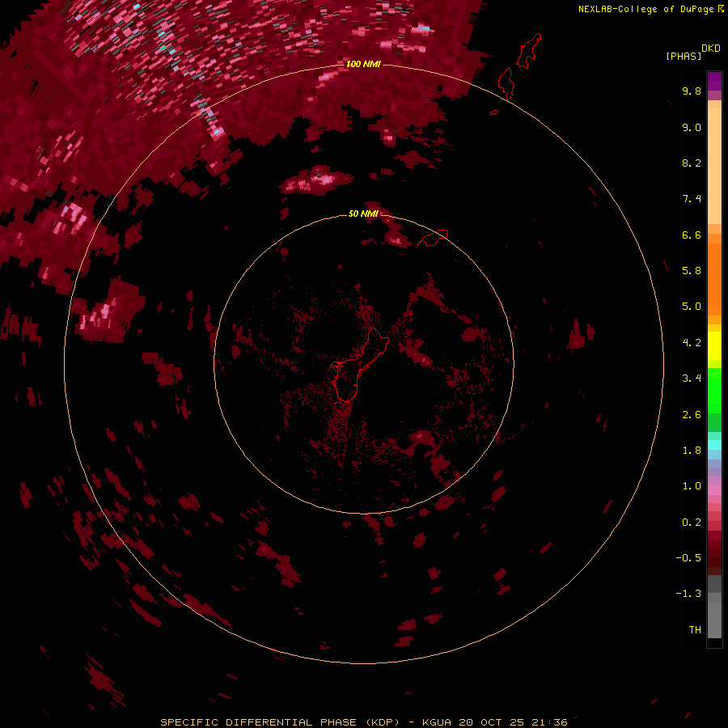The width and height of the screenshot is (728, 728).
Task: Click the 5.8 legend value
Action: point(692,271)
